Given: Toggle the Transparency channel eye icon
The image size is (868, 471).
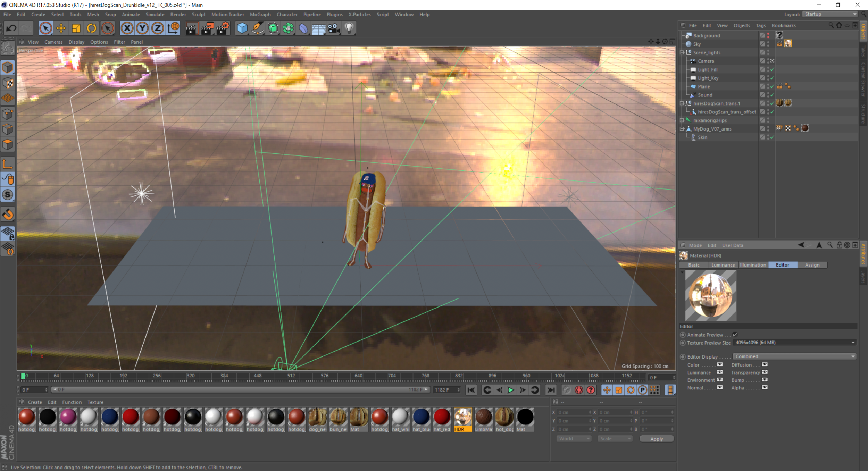Looking at the screenshot, I should click(x=765, y=372).
